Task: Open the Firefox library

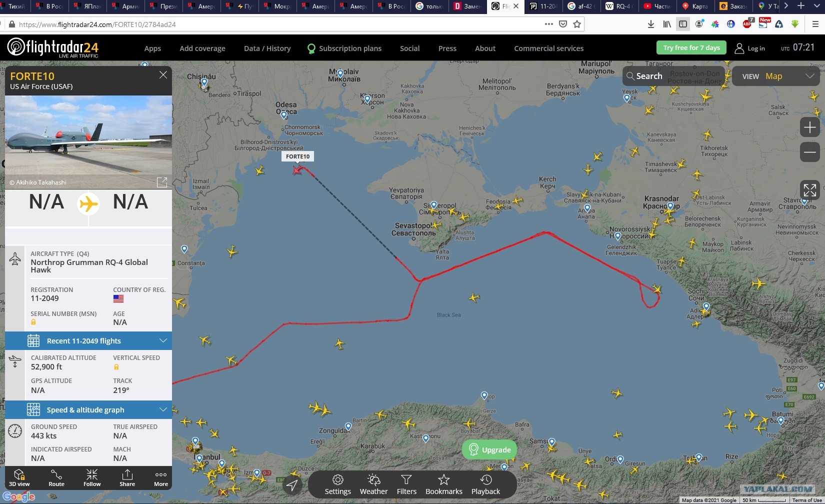Action: 667,24
